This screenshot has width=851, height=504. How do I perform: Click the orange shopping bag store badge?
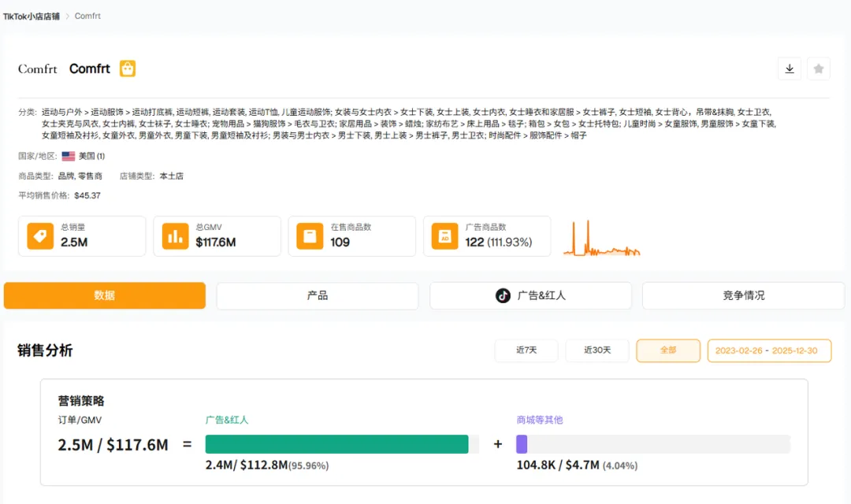pos(128,69)
